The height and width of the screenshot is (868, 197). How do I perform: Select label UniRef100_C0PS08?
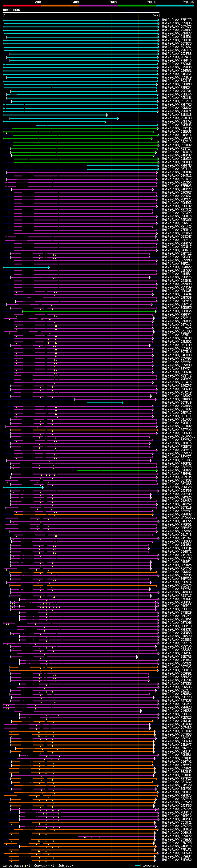point(177,853)
